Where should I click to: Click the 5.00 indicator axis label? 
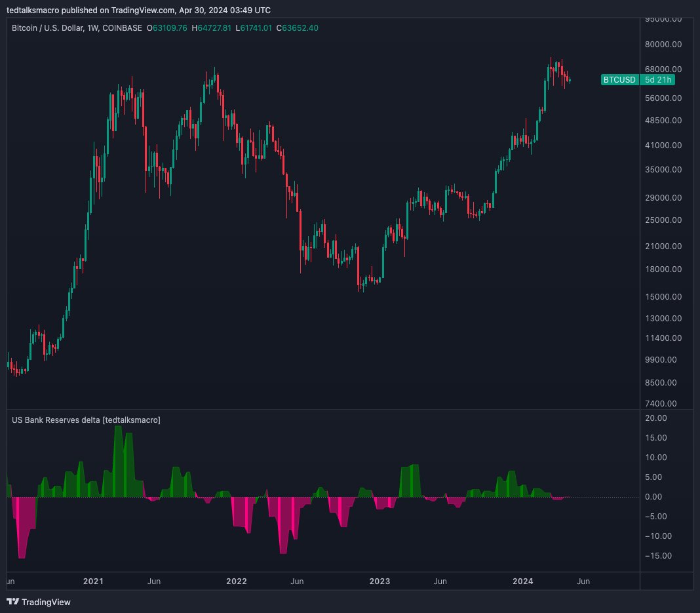653,477
